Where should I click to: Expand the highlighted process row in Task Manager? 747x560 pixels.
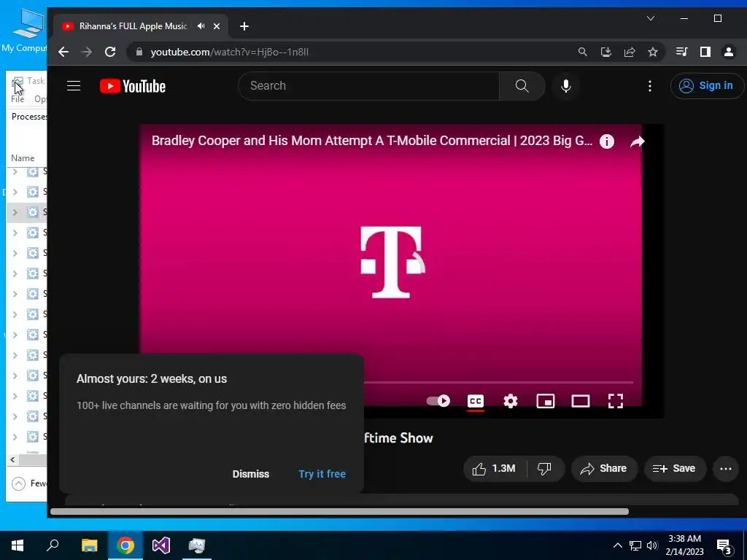point(15,212)
